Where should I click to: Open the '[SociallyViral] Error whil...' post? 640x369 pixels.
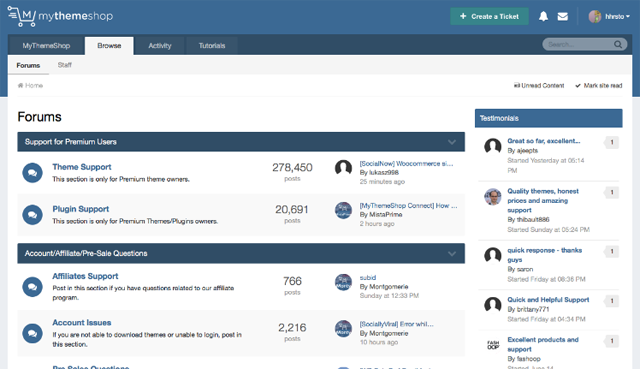pyautogui.click(x=396, y=324)
